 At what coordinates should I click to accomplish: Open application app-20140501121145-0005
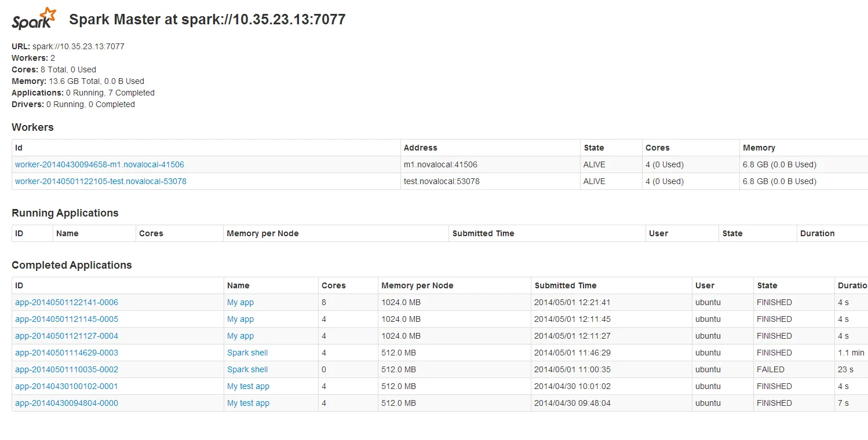coord(67,319)
